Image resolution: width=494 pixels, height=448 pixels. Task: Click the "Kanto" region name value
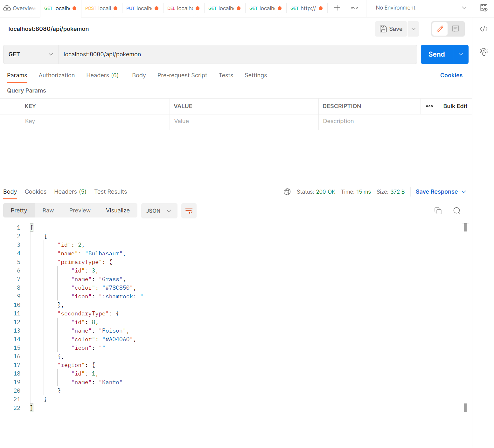(111, 382)
